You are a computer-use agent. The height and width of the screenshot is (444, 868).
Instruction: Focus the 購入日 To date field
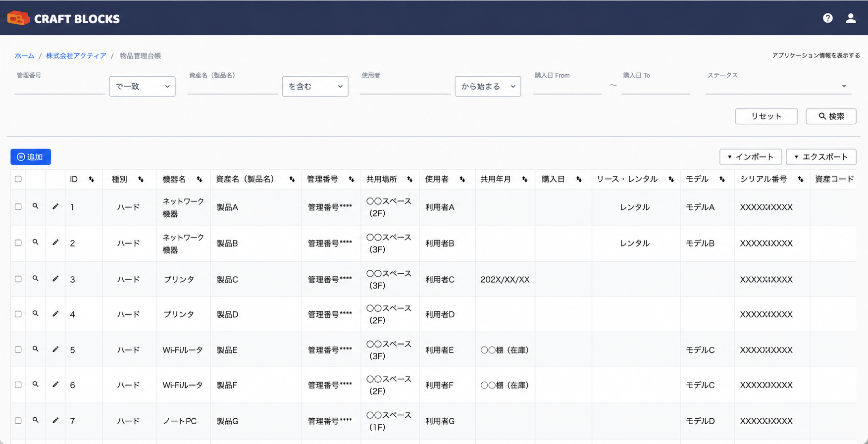coord(656,87)
